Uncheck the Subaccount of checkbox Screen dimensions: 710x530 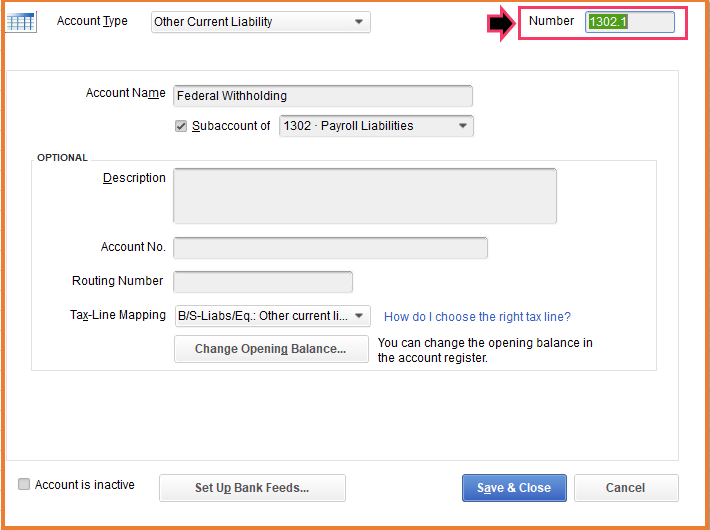click(181, 126)
